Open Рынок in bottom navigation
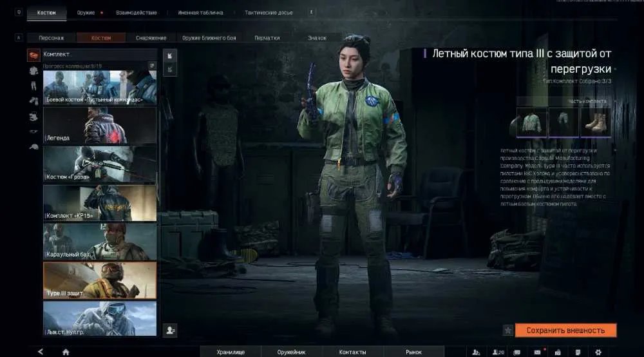Viewport: 644px width, 357px height. pos(413,352)
